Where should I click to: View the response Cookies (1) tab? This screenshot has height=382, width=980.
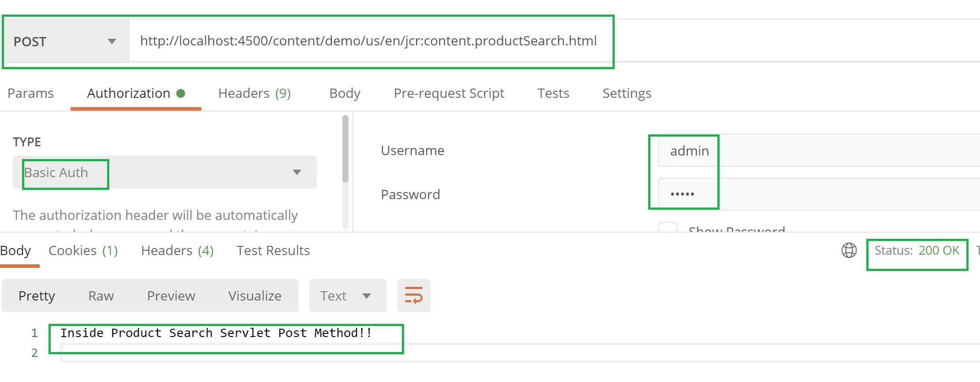[x=83, y=251]
